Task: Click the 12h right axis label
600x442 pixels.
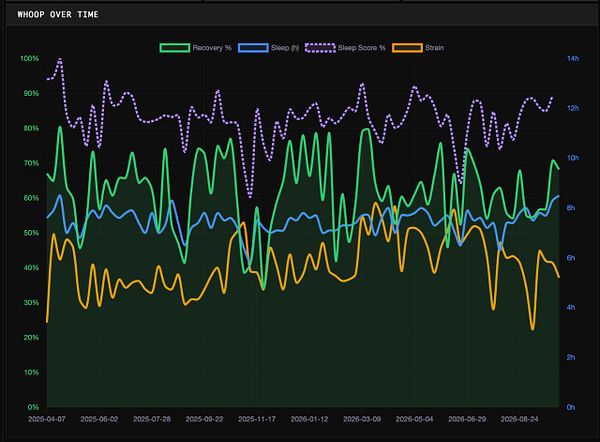Action: (x=573, y=108)
